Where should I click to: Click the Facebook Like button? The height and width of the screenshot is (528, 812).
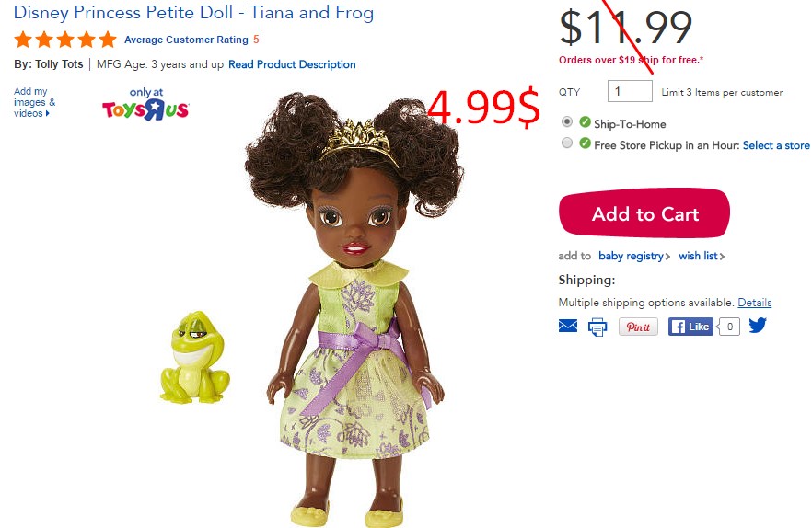pos(690,327)
